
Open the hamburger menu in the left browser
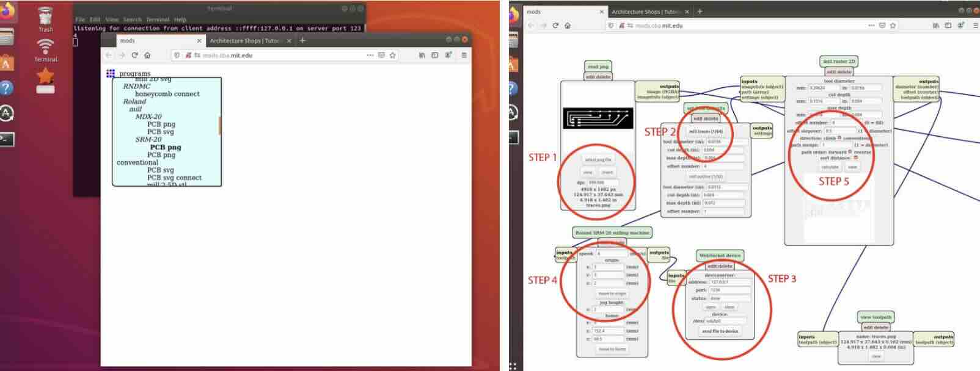click(x=464, y=55)
